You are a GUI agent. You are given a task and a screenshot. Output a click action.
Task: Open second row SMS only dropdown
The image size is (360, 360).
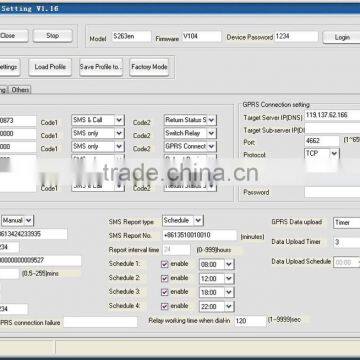98,133
